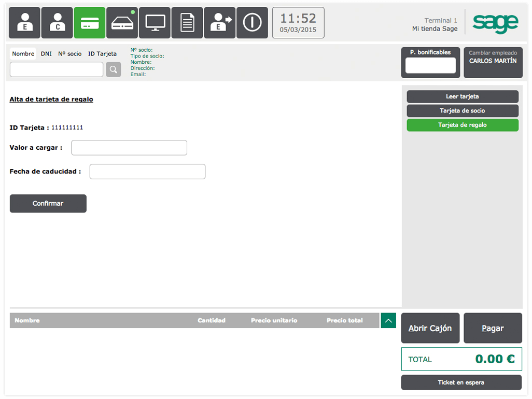This screenshot has width=532, height=399.
Task: Click the Valor a cargar field
Action: 129,148
